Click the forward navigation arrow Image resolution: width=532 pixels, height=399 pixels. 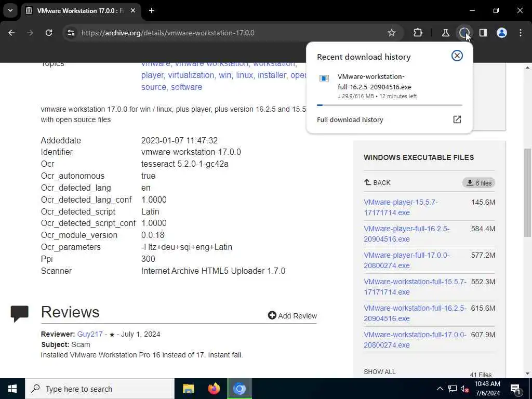[x=30, y=33]
